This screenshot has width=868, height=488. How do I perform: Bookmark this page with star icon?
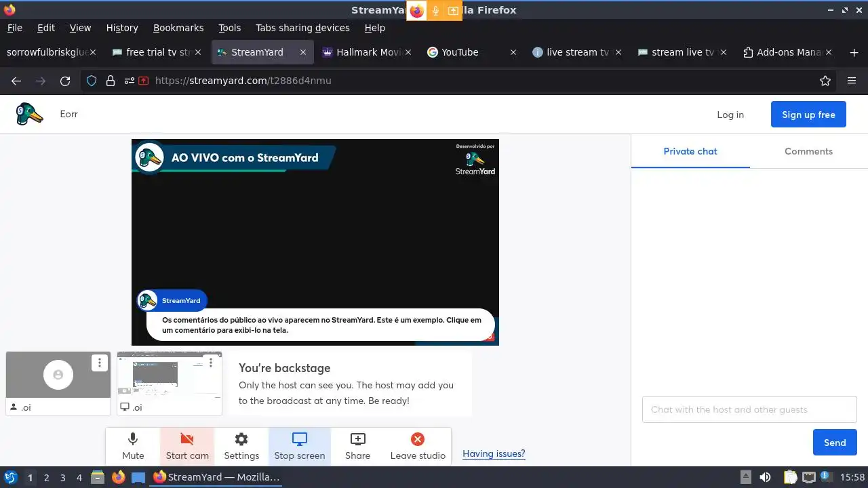825,81
